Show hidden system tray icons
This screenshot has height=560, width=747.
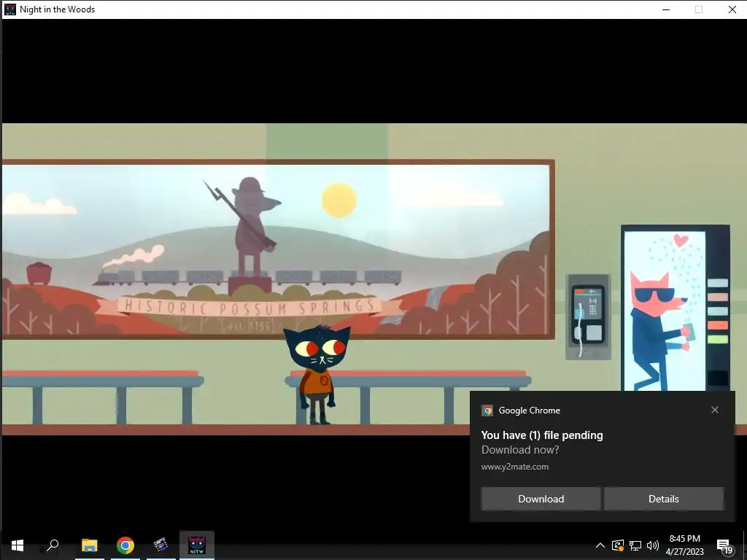[x=600, y=545]
